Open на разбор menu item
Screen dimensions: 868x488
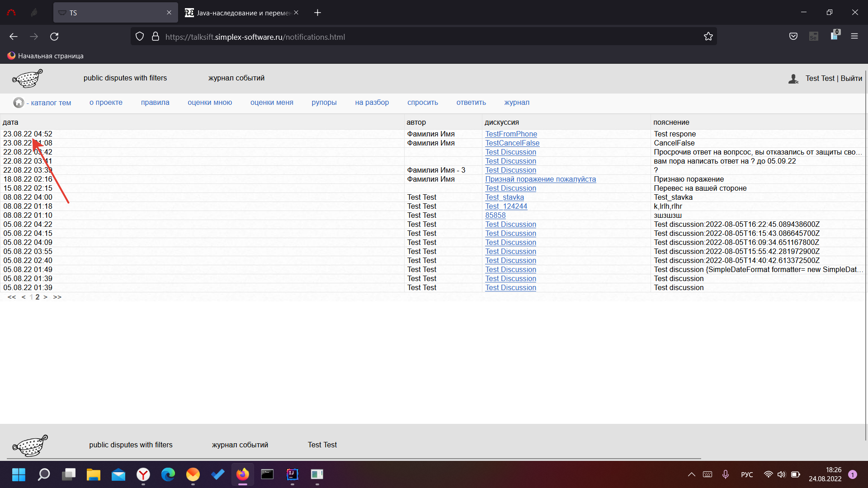(x=372, y=103)
